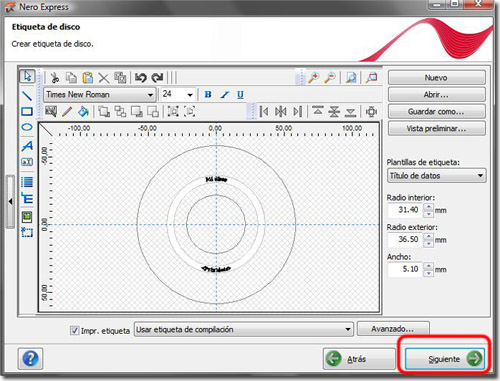Viewport: 500px width, 381px height.
Task: Align objects to the right
Action: click(x=297, y=111)
